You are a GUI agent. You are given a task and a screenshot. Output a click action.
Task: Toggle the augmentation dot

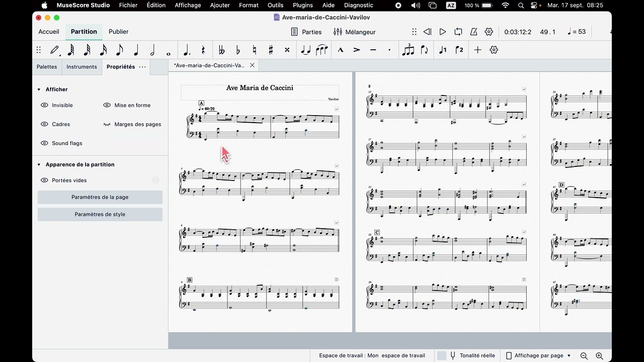pos(187,50)
